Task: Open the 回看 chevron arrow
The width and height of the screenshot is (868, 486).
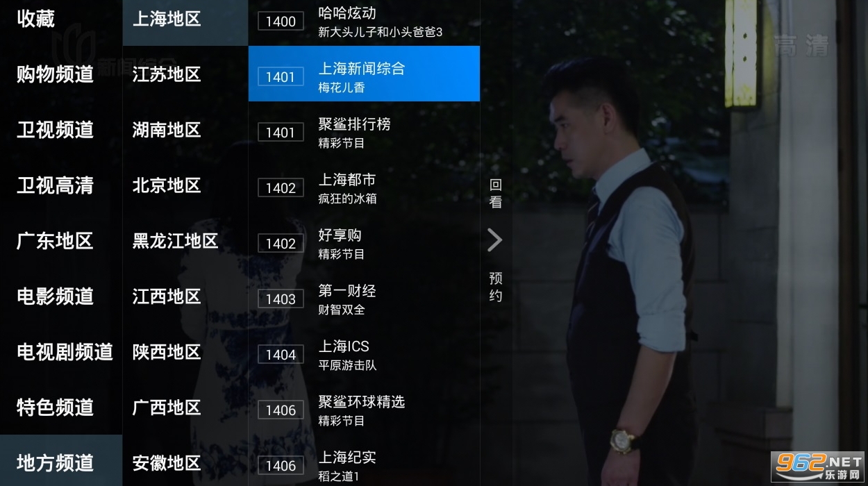Action: (494, 240)
